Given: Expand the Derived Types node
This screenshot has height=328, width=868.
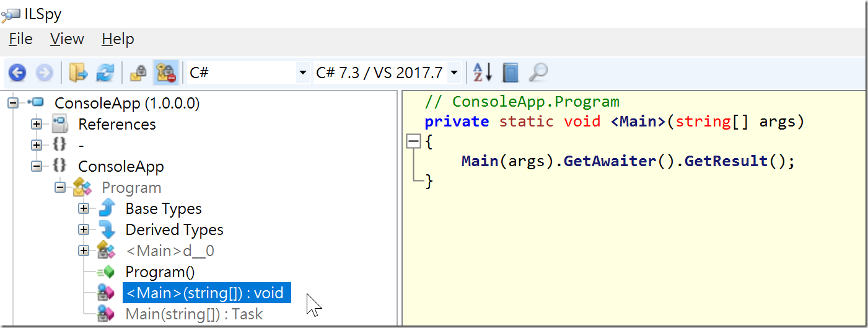Looking at the screenshot, I should point(84,229).
